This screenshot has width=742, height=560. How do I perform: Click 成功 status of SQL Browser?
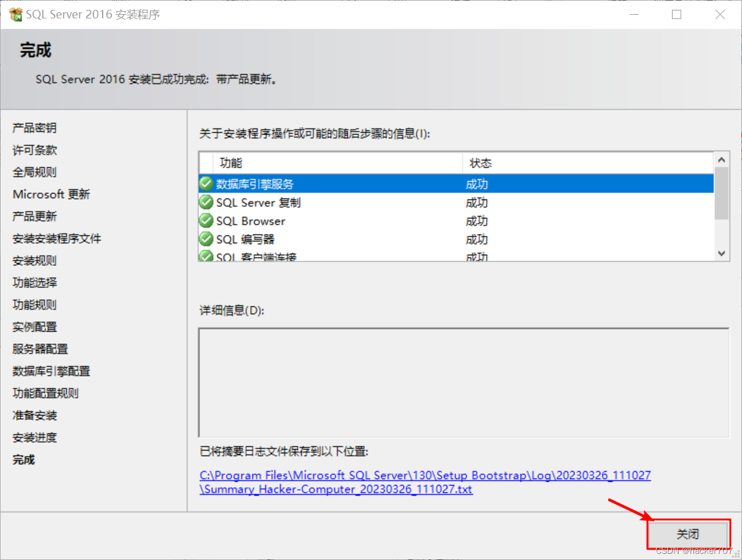coord(477,221)
